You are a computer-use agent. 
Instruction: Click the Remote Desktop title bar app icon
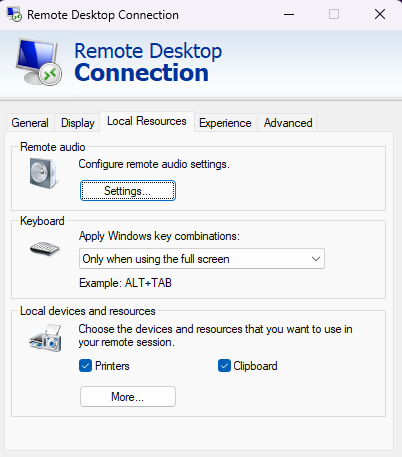14,14
